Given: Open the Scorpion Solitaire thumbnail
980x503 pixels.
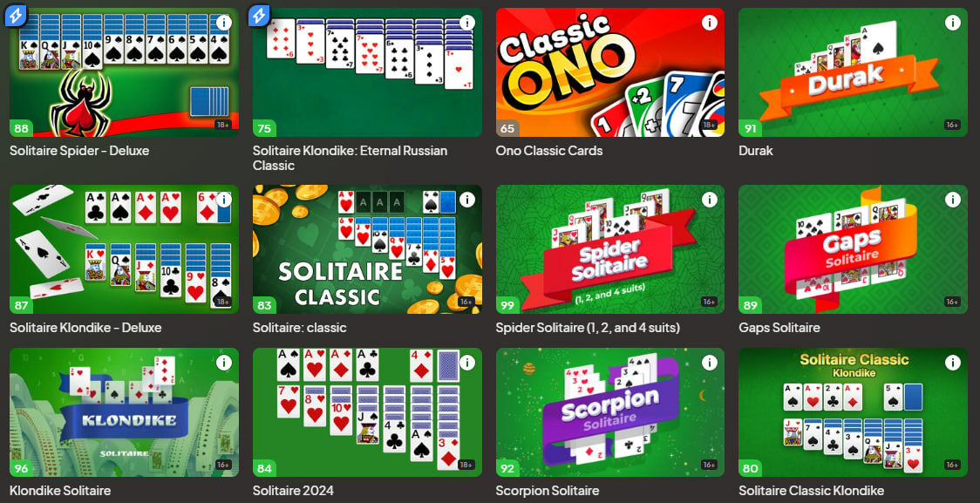Looking at the screenshot, I should coord(610,412).
